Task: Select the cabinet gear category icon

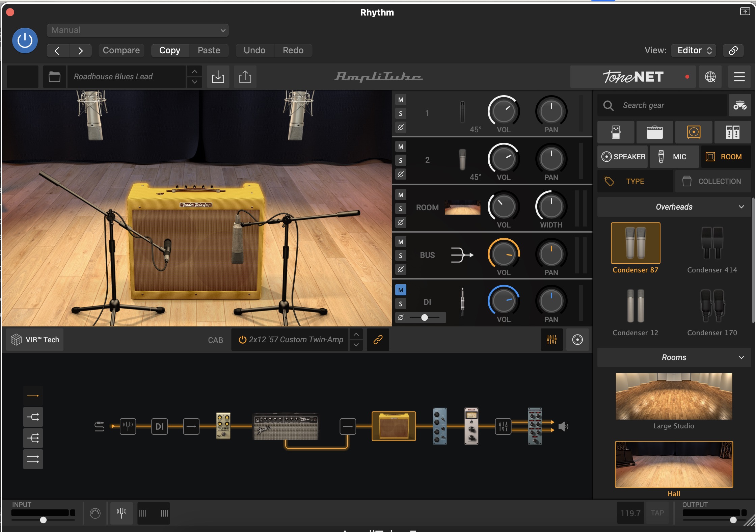Action: point(694,132)
